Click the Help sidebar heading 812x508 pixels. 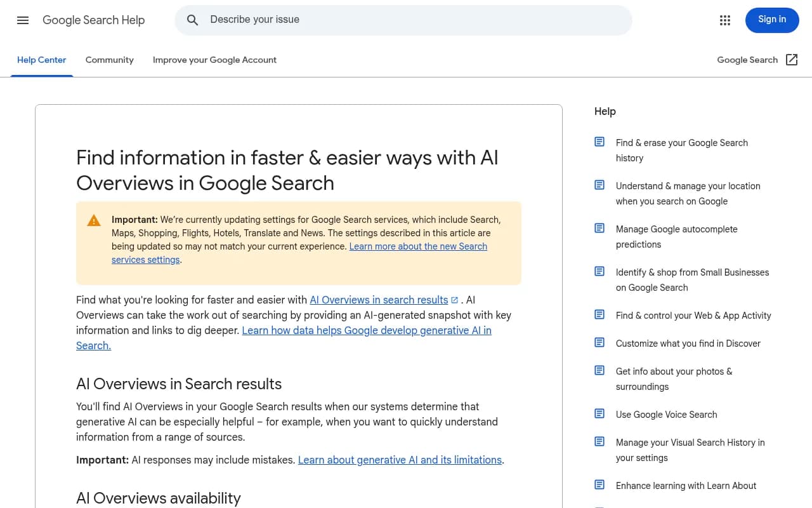605,111
